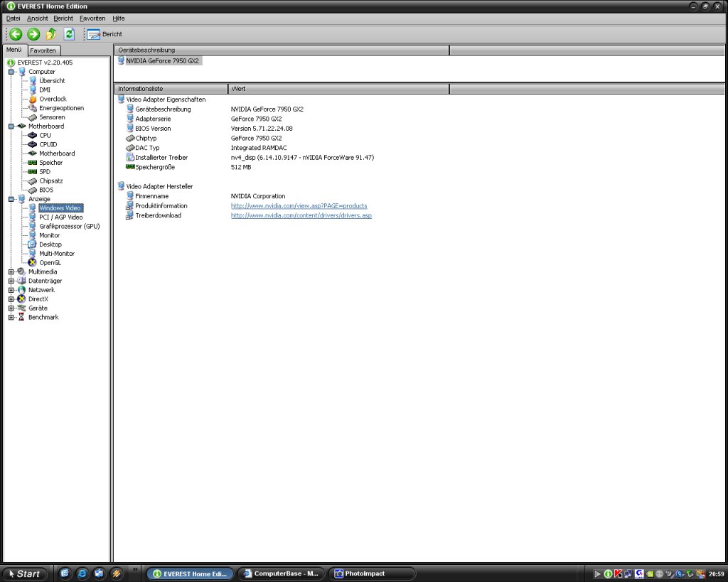Select the Monitor tree icon
Image resolution: width=728 pixels, height=582 pixels.
33,235
